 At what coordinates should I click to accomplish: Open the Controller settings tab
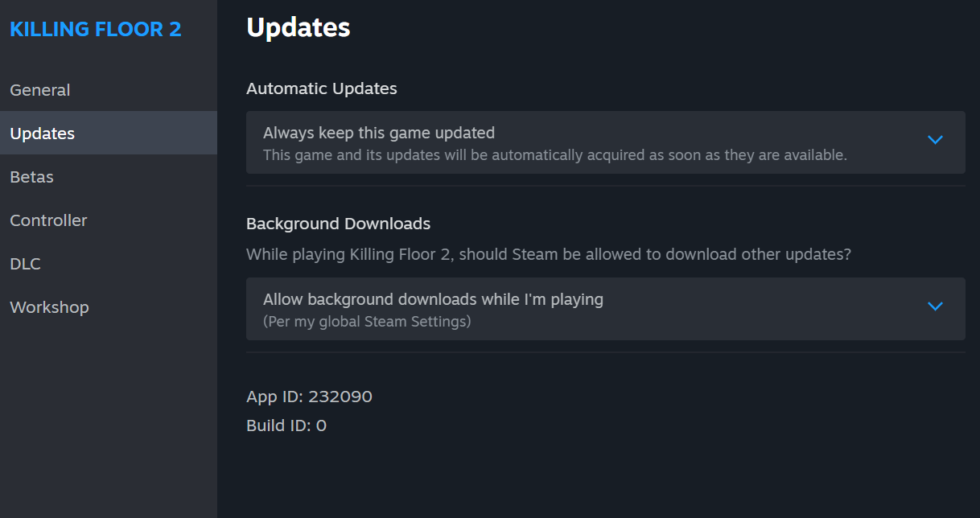coord(109,220)
